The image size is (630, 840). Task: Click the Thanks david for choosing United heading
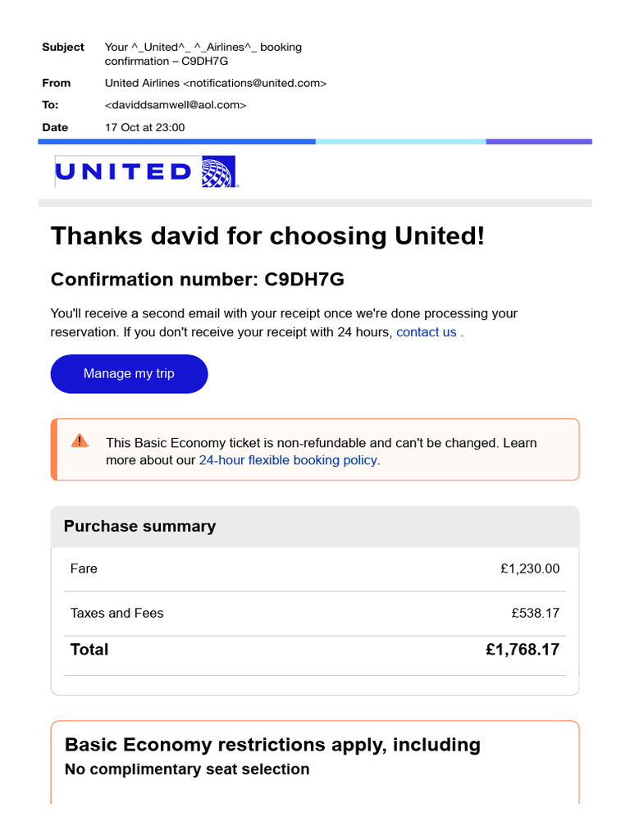click(x=268, y=236)
